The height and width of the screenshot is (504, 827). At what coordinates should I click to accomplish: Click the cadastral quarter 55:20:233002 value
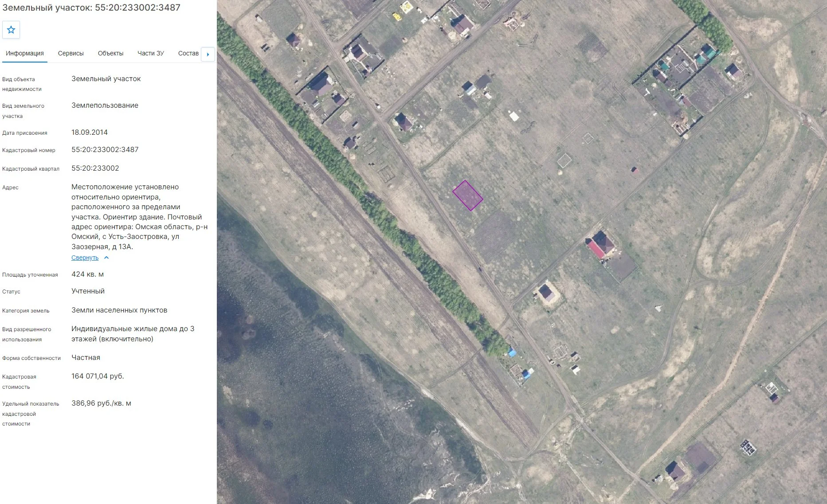coord(95,168)
